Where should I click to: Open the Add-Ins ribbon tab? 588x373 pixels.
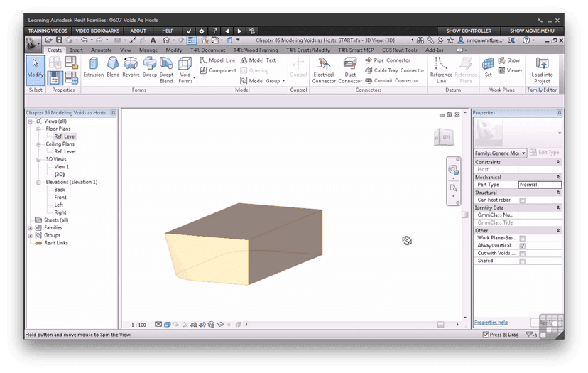[x=434, y=50]
